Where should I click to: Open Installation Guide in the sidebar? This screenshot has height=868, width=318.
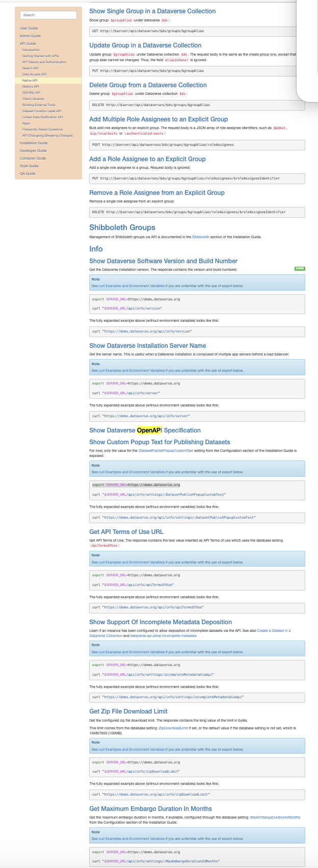(33, 143)
